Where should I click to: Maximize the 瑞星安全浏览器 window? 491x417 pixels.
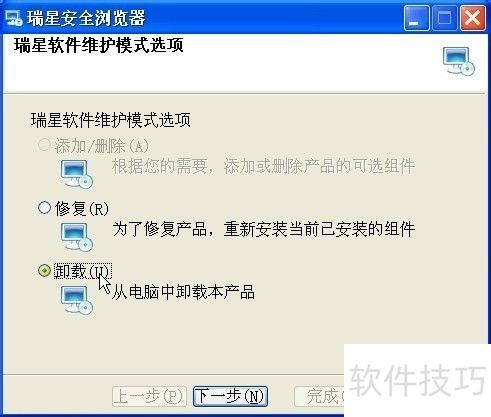click(x=444, y=18)
